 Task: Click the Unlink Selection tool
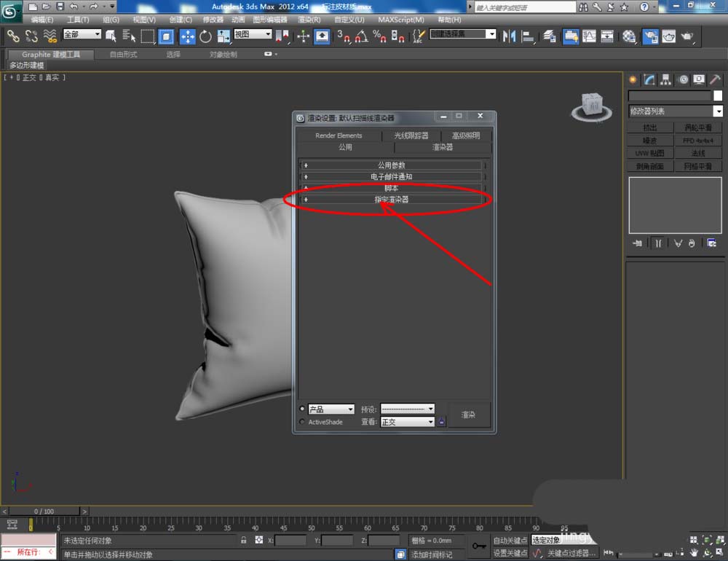pyautogui.click(x=31, y=36)
